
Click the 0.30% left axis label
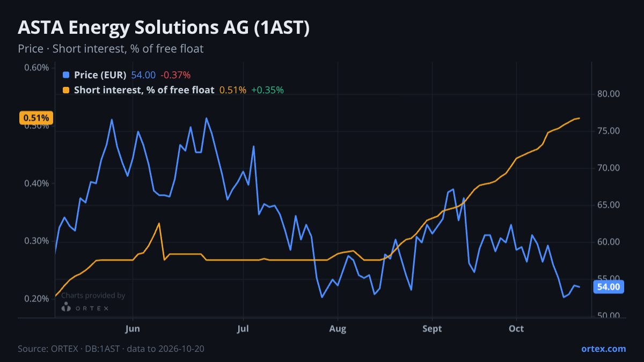click(x=36, y=241)
